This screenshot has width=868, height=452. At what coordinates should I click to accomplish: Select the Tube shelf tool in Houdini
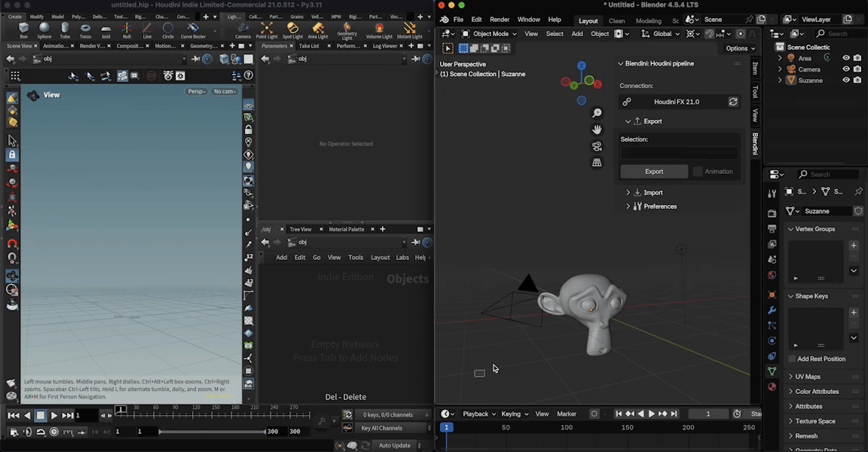(x=65, y=30)
